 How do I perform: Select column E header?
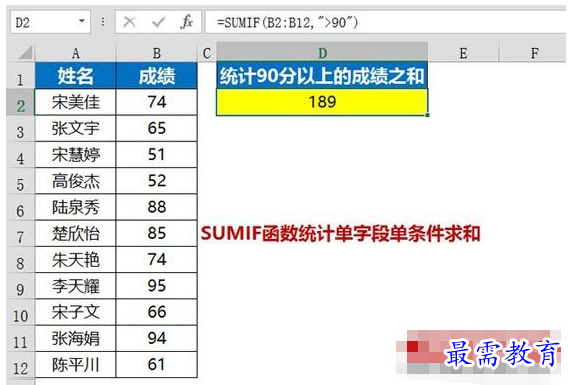[463, 53]
